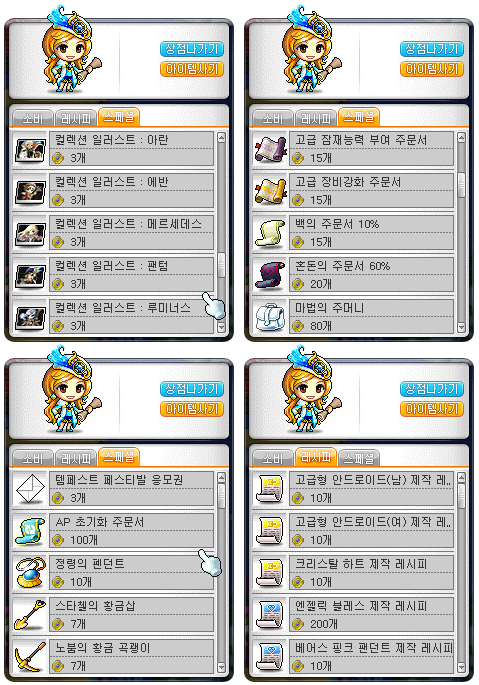
Task: Click the 템페스트 페스티발 응모권 envelope icon
Action: pyautogui.click(x=30, y=488)
